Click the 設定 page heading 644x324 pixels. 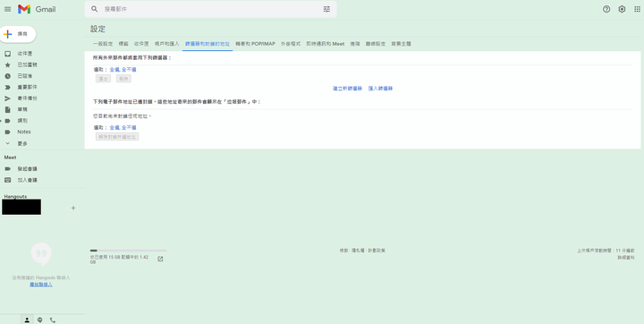tap(97, 29)
